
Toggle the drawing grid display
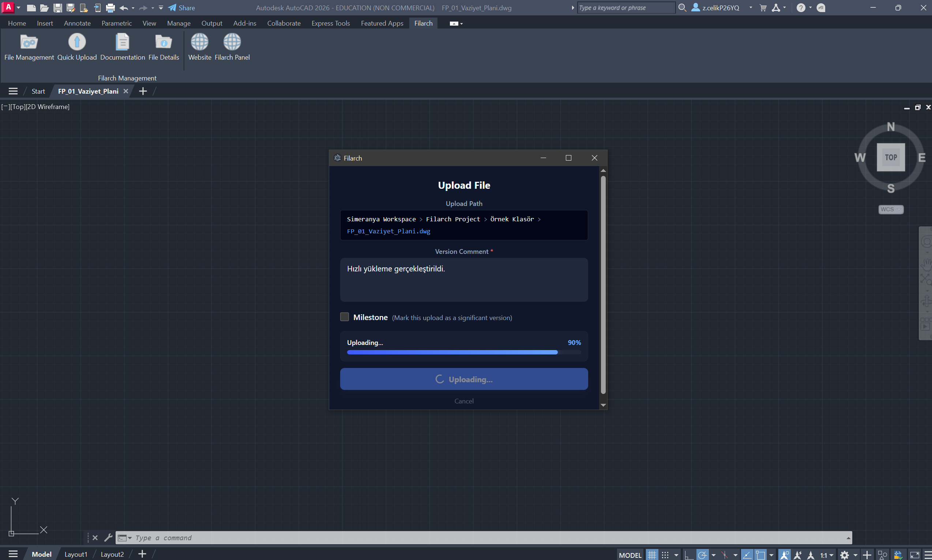[652, 555]
